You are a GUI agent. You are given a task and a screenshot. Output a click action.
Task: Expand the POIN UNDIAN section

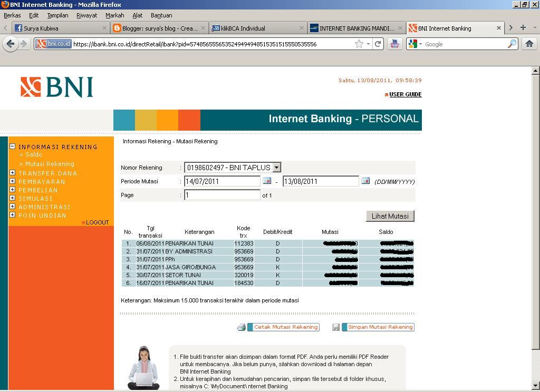(13, 215)
